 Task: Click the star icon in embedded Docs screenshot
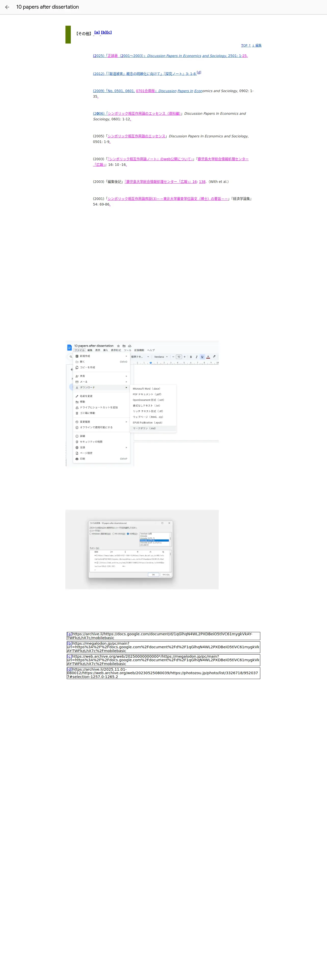pyautogui.click(x=118, y=346)
